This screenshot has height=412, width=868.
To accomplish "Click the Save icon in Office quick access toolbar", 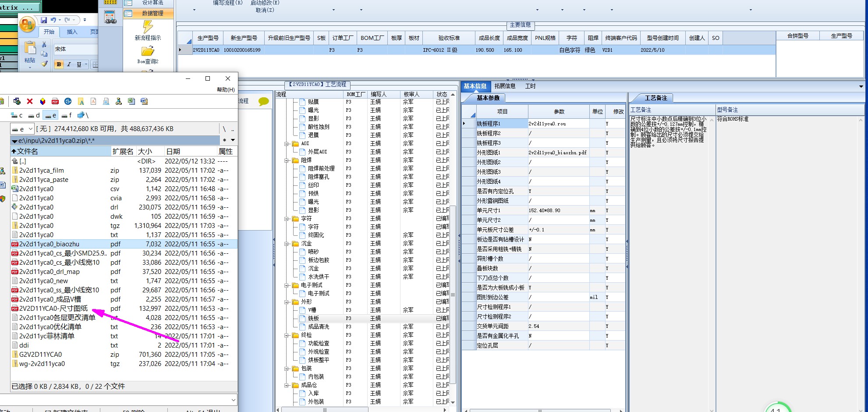I will (44, 20).
